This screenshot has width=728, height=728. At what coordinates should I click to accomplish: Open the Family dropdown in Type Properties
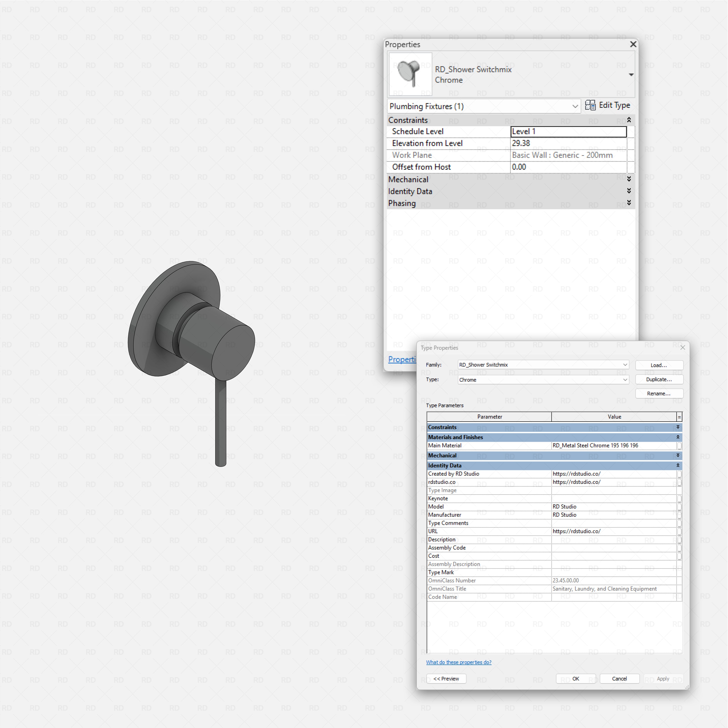[x=543, y=365]
